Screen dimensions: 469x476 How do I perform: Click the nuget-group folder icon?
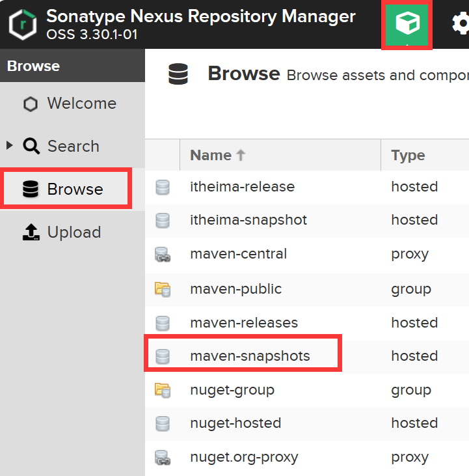(x=163, y=390)
